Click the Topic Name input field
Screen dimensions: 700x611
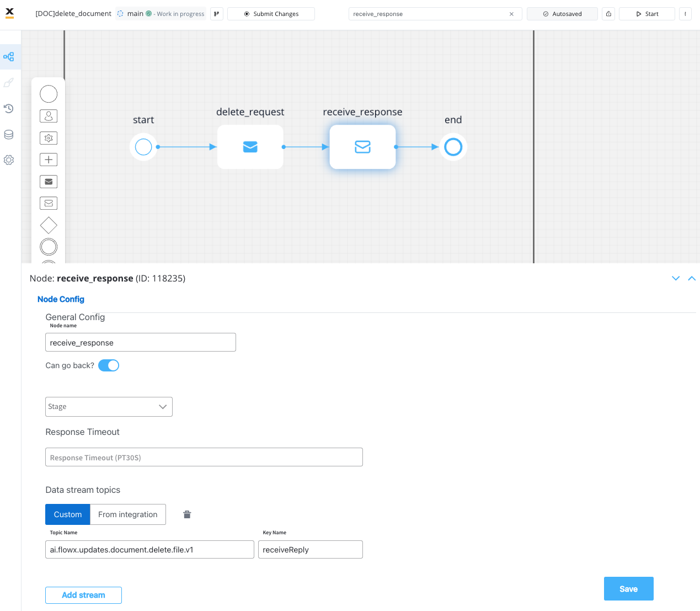pyautogui.click(x=149, y=549)
